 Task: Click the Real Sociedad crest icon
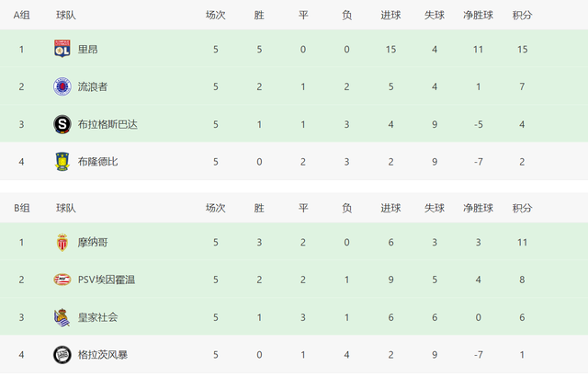coord(62,317)
